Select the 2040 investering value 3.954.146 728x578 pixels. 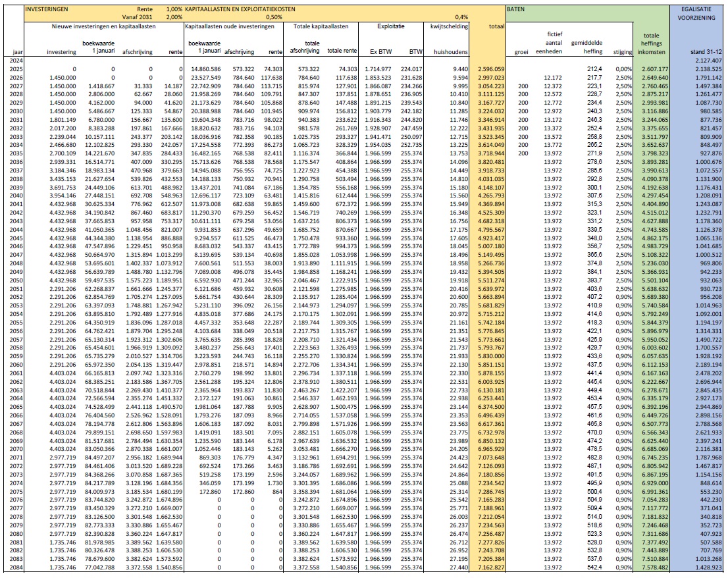coord(63,196)
